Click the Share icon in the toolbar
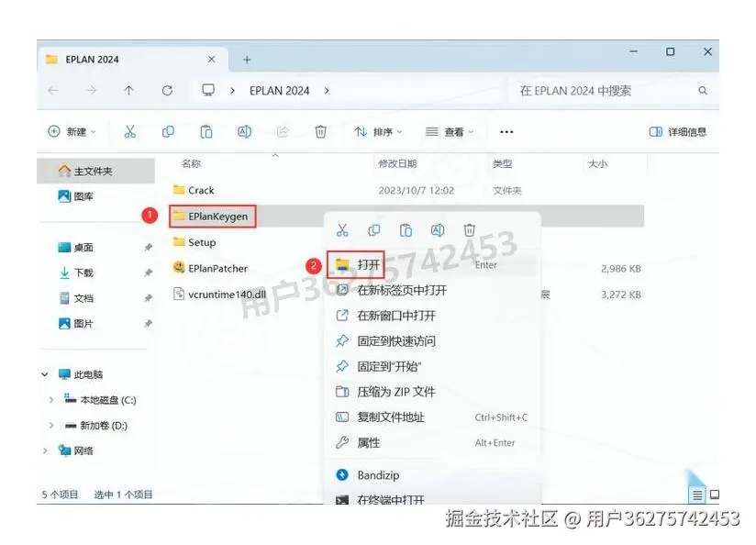 tap(283, 132)
